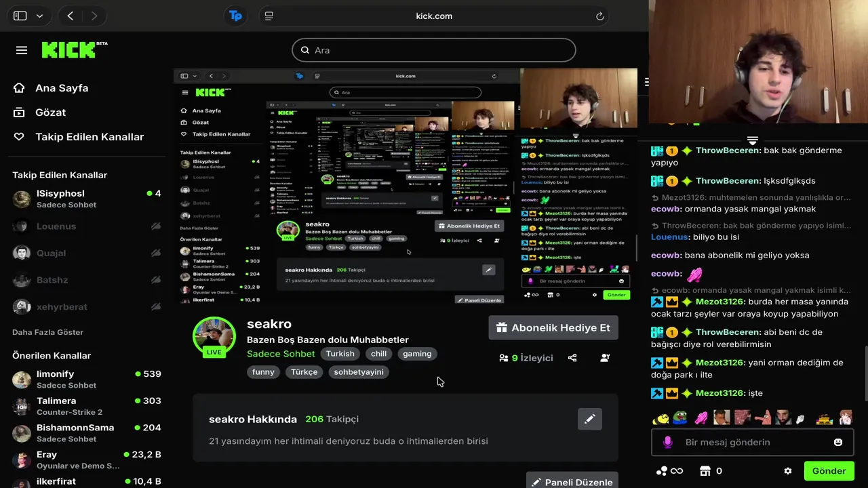Select the kick.com address bar
This screenshot has height=488, width=868.
434,16
